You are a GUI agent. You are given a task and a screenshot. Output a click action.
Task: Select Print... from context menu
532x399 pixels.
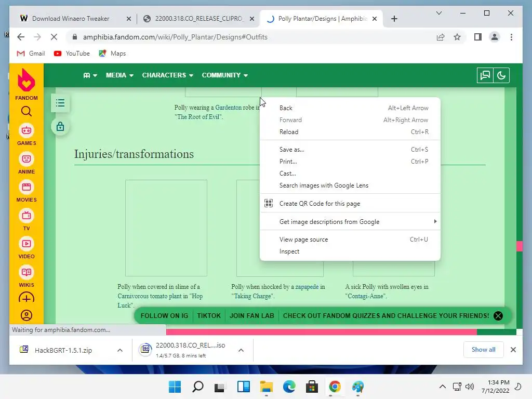pos(350,162)
